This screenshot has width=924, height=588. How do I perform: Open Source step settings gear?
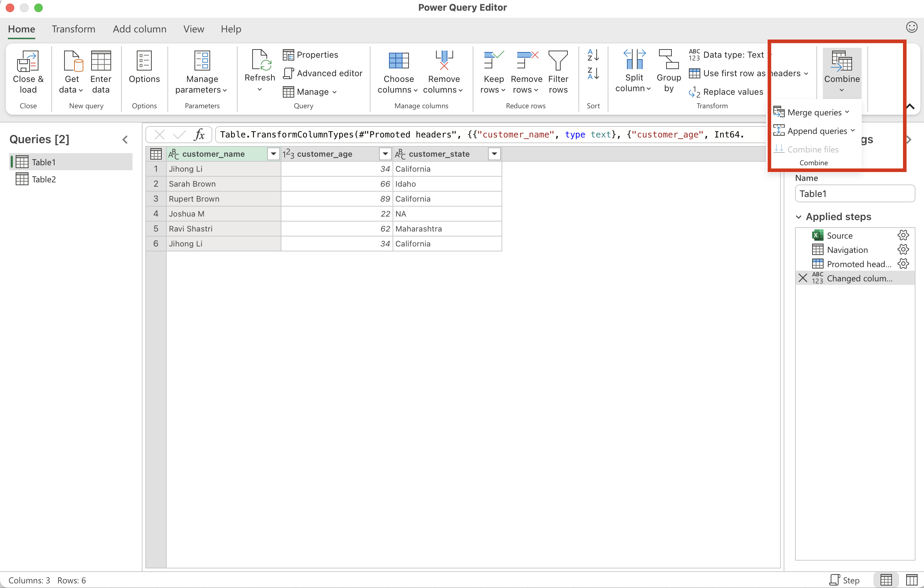903,235
